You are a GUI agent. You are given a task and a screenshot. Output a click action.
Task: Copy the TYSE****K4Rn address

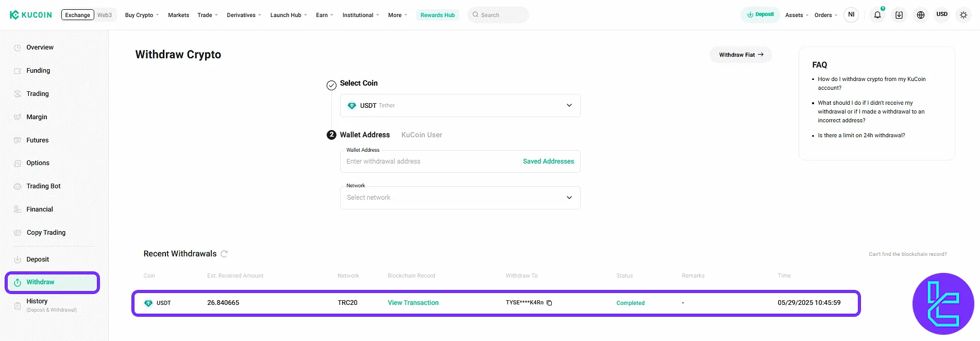click(x=549, y=303)
